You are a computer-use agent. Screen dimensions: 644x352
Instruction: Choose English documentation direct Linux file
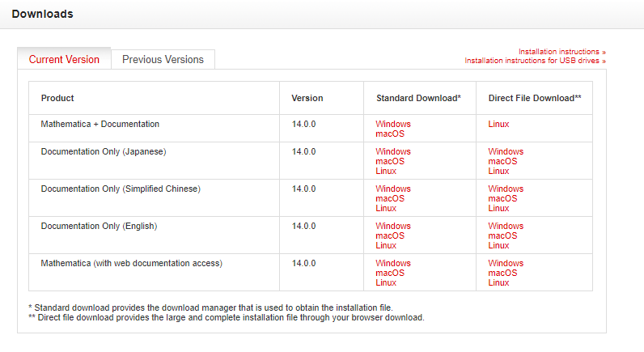pos(498,246)
